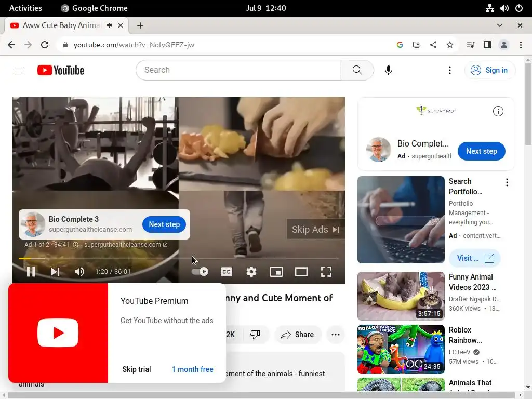Open clock and calendar Jul 9 12:40
Screen dimensions: 532x399
266,8
